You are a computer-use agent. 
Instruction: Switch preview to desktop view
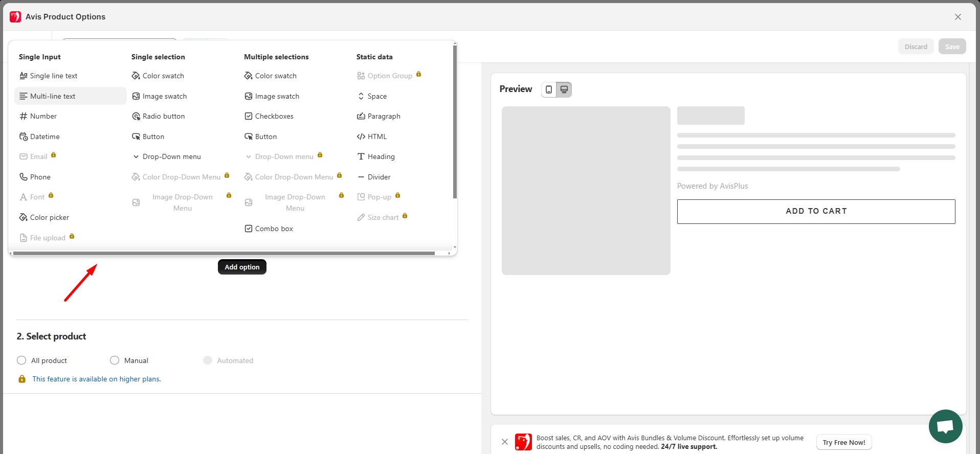[564, 89]
